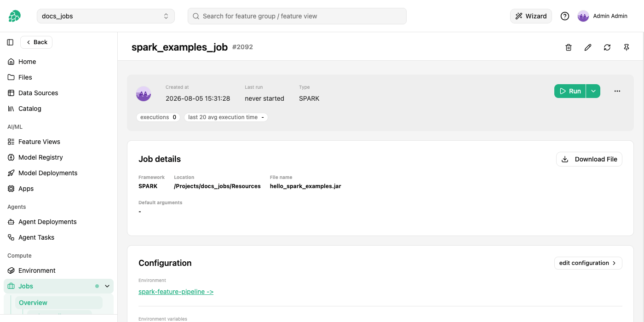Focus the feature group search field
644x322 pixels.
pyautogui.click(x=297, y=16)
